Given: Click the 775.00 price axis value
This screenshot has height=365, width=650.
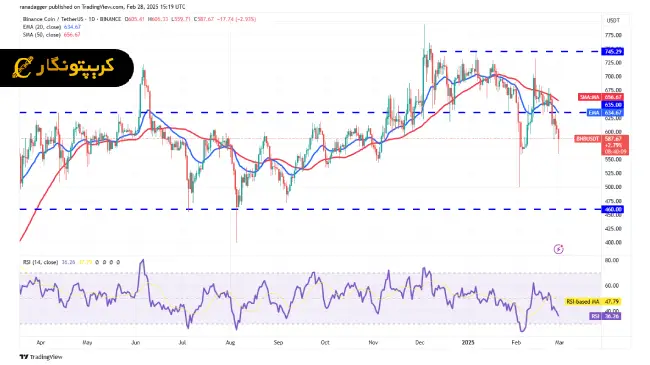Looking at the screenshot, I should point(613,35).
